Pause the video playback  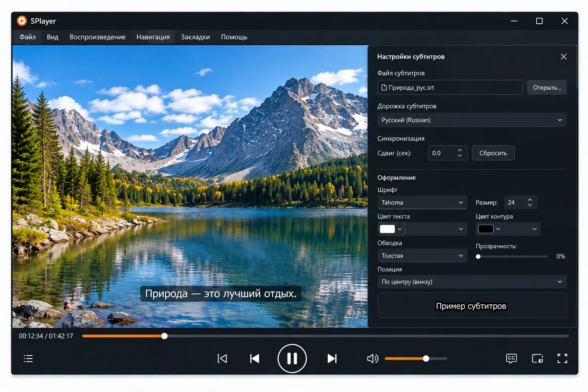coord(292,359)
